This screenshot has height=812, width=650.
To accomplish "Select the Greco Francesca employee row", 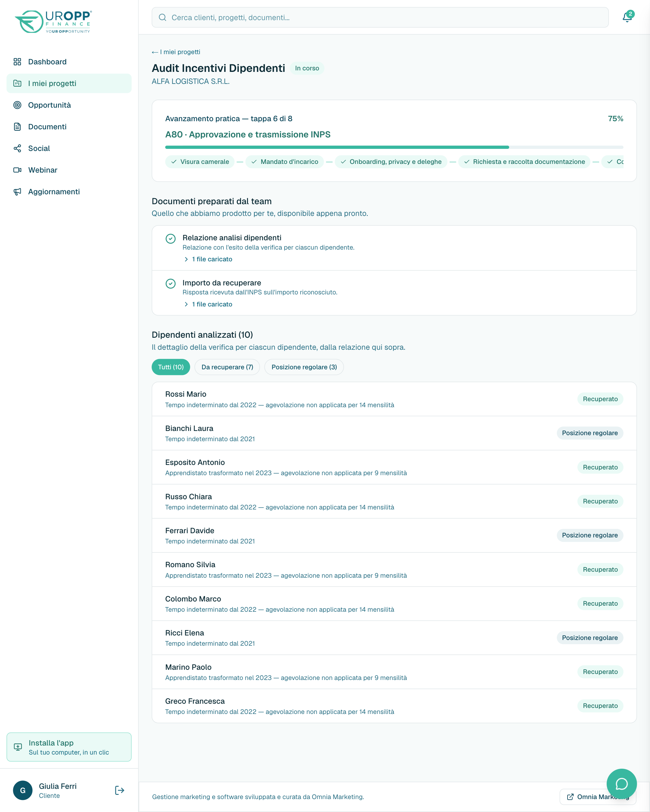I will click(394, 706).
